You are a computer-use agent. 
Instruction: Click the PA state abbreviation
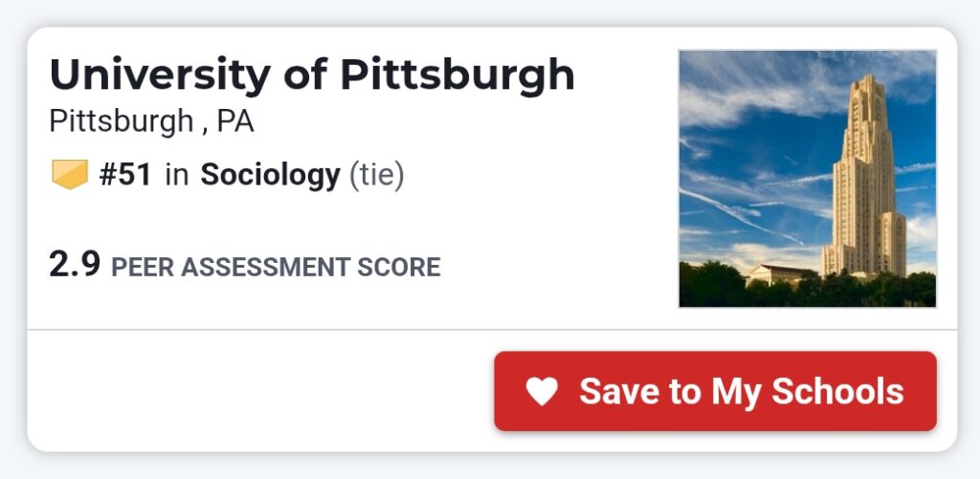(x=235, y=121)
